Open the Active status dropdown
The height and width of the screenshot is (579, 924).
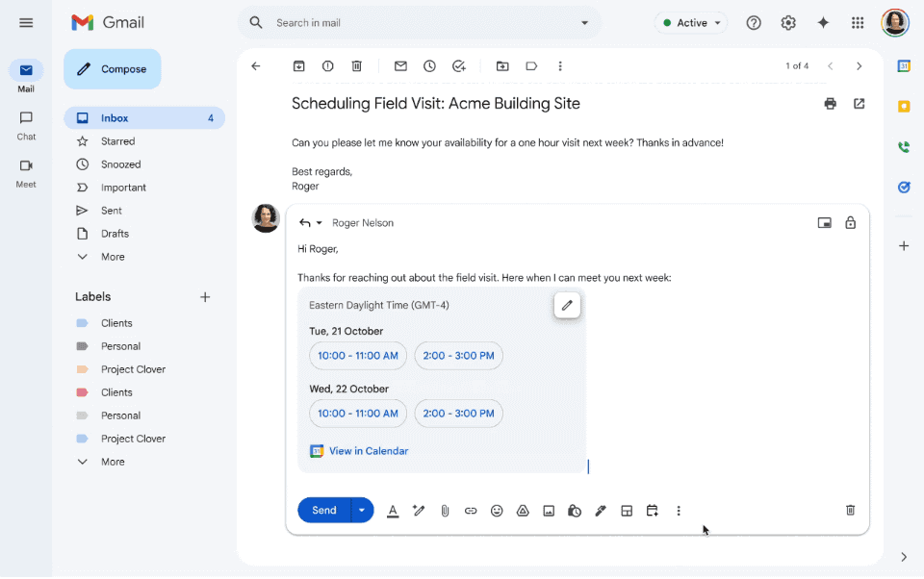tap(691, 23)
